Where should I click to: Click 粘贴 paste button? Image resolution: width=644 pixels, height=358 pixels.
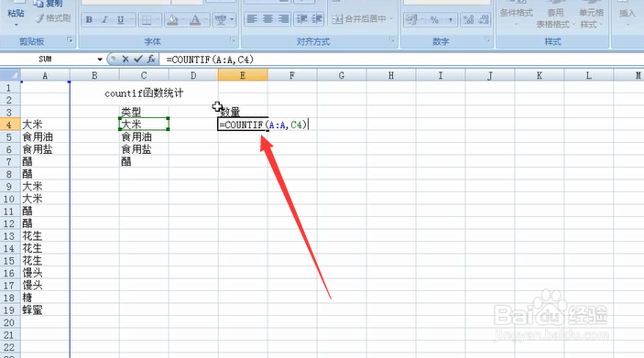pos(16,13)
